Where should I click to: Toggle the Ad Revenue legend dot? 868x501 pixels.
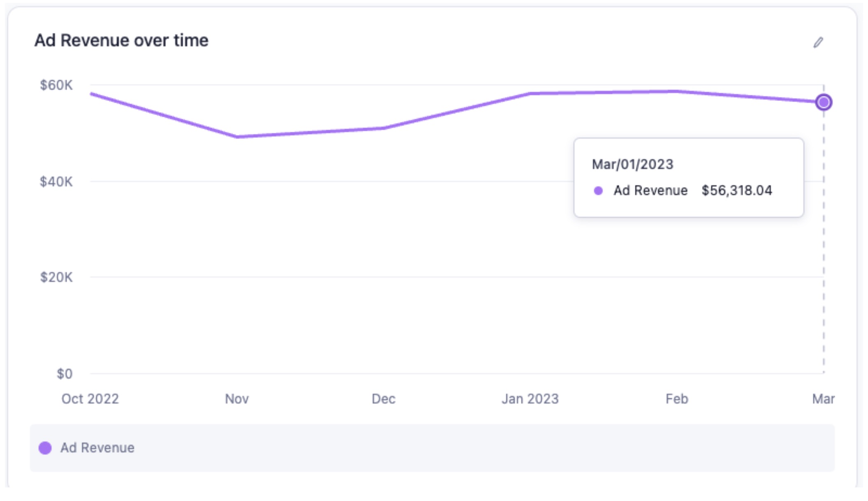[45, 448]
